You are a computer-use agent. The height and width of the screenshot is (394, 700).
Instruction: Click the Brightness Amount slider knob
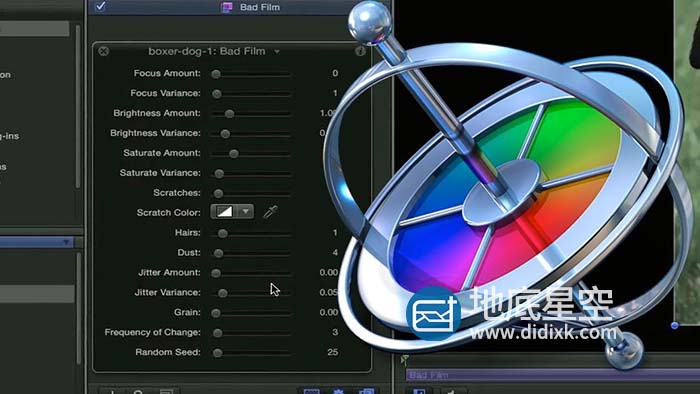(229, 114)
